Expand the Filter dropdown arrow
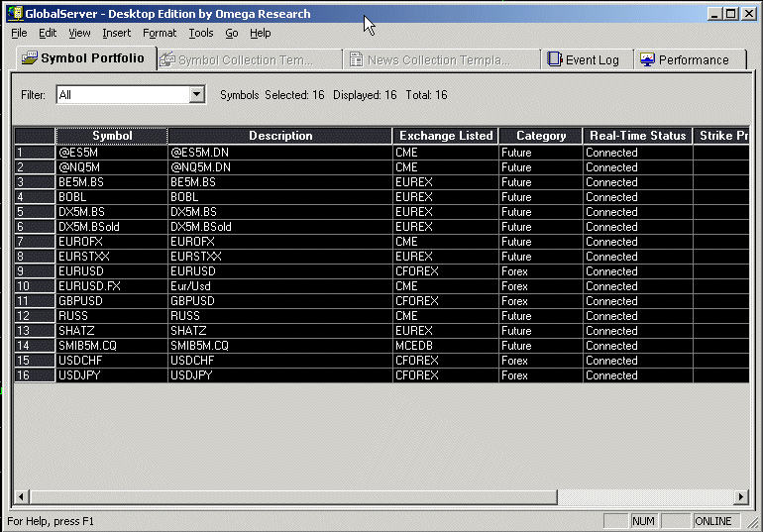This screenshot has height=532, width=763. (196, 94)
